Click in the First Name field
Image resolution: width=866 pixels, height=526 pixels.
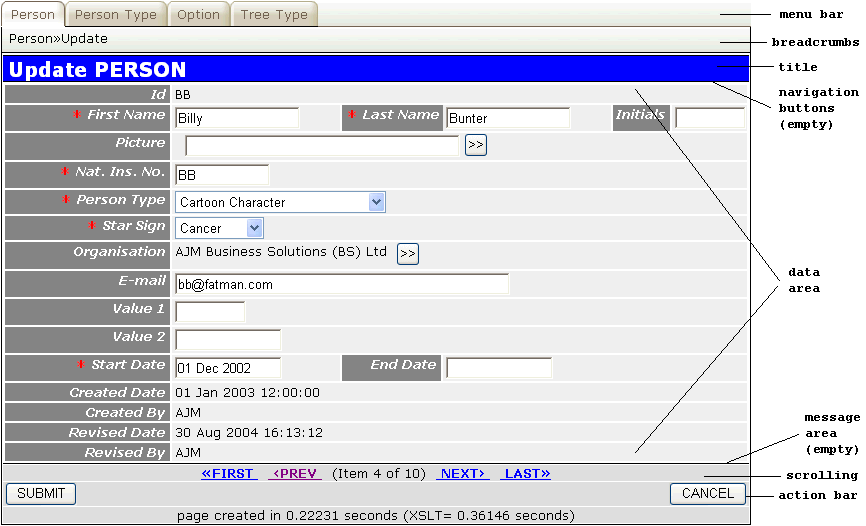pos(237,118)
